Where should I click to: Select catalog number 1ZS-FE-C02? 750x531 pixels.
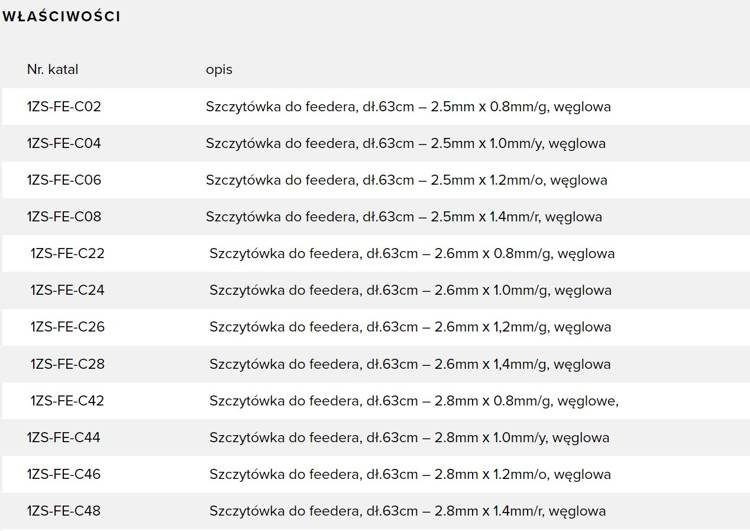(64, 106)
